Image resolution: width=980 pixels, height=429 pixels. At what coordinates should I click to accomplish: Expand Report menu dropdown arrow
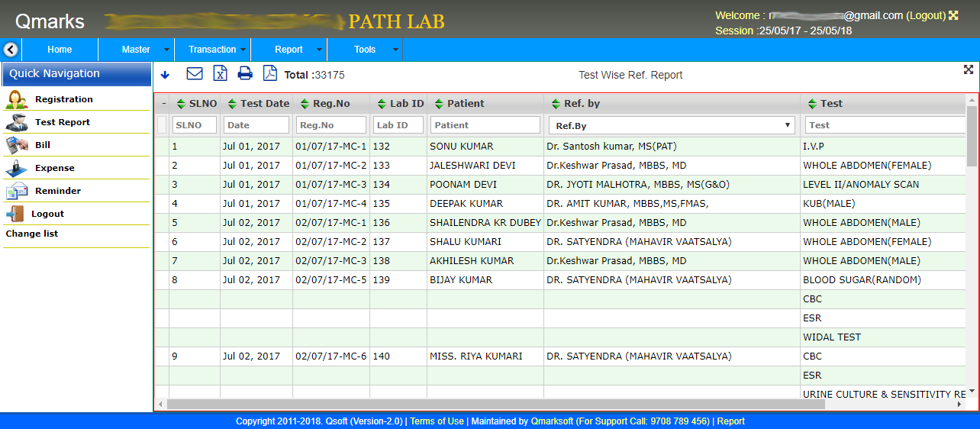click(x=319, y=50)
